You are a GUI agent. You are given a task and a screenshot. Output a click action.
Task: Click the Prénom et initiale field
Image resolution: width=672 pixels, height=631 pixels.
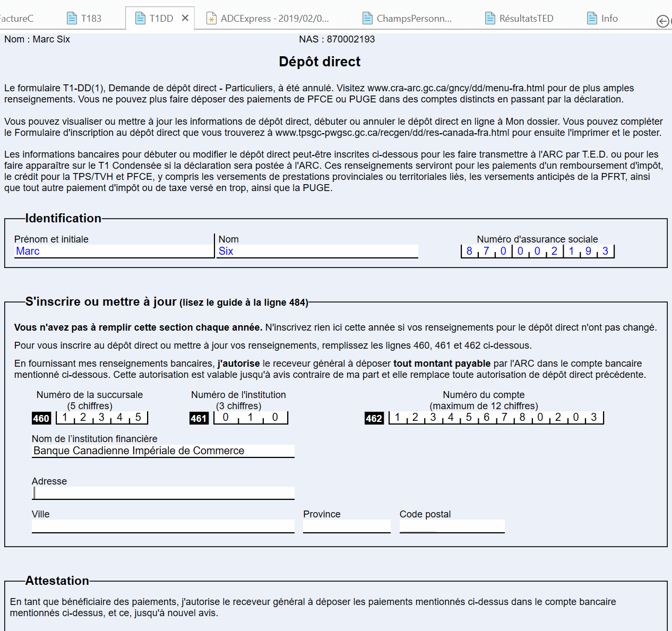click(114, 251)
